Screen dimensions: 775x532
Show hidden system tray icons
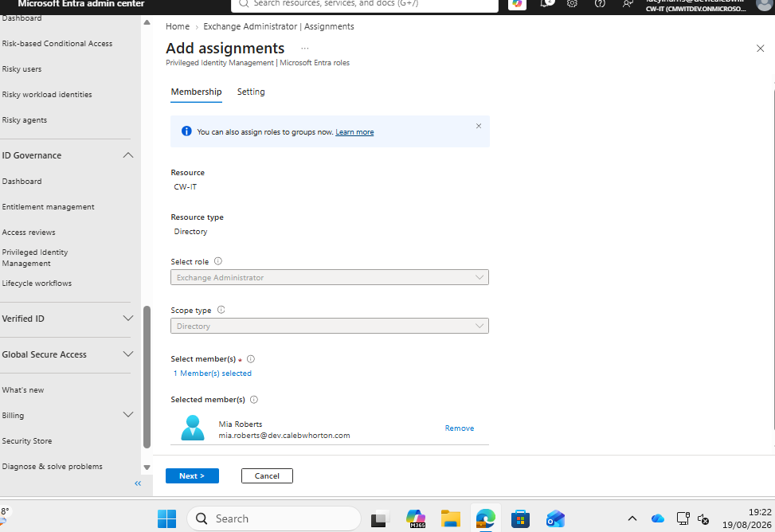632,518
